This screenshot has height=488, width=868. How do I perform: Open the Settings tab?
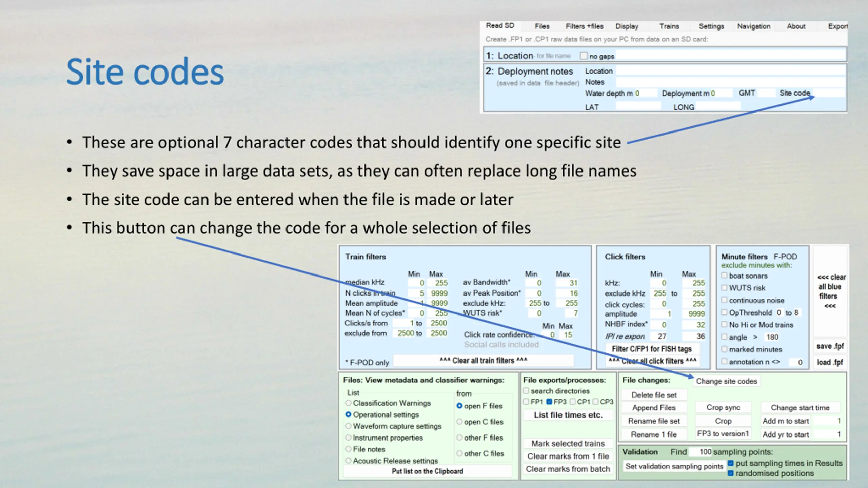[711, 26]
